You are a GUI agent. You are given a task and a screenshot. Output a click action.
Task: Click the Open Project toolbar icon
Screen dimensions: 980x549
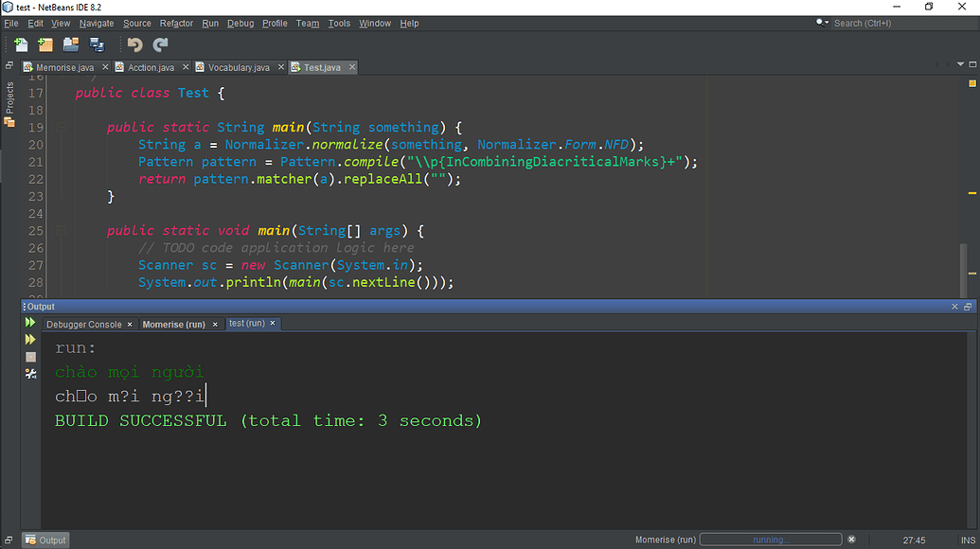(x=71, y=44)
